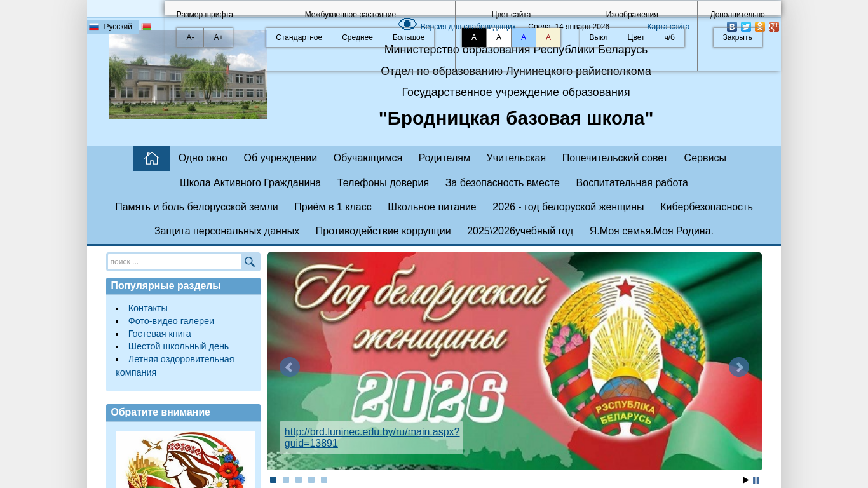This screenshot has width=868, height=488.
Task: Open the Телефоны доверия page
Action: click(x=383, y=183)
